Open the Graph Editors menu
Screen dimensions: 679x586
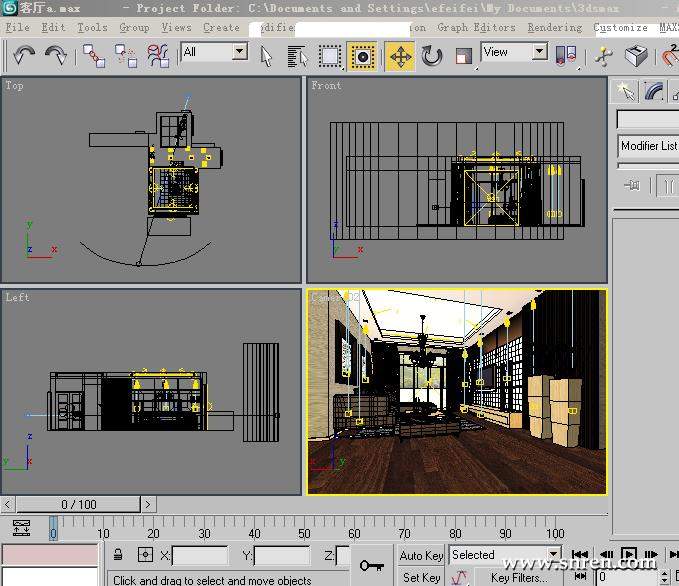tap(476, 28)
